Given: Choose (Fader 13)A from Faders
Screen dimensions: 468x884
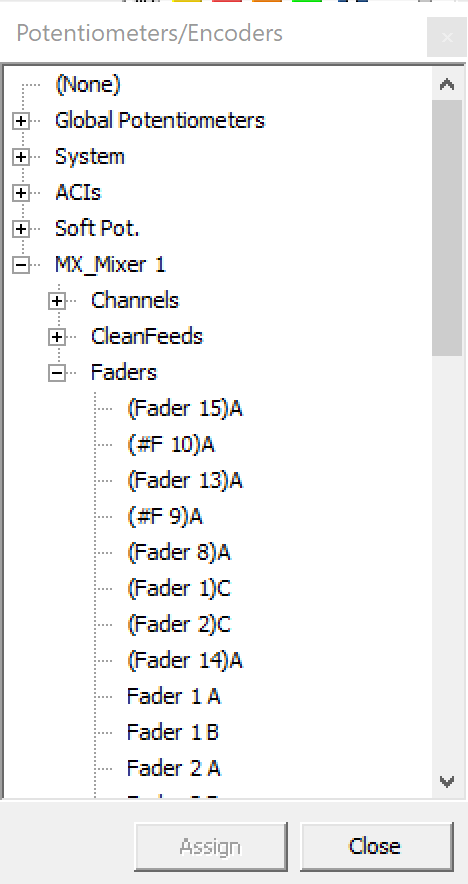Looking at the screenshot, I should [185, 480].
